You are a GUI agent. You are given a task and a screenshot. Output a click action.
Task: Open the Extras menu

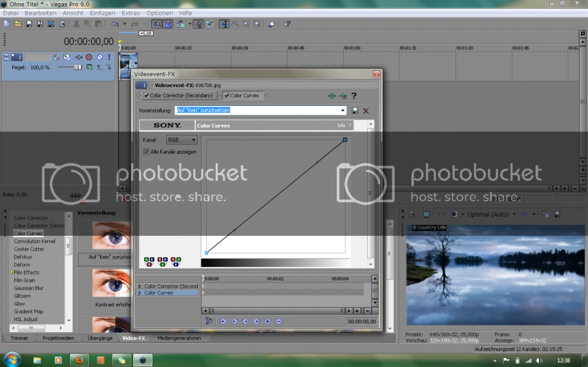point(131,13)
